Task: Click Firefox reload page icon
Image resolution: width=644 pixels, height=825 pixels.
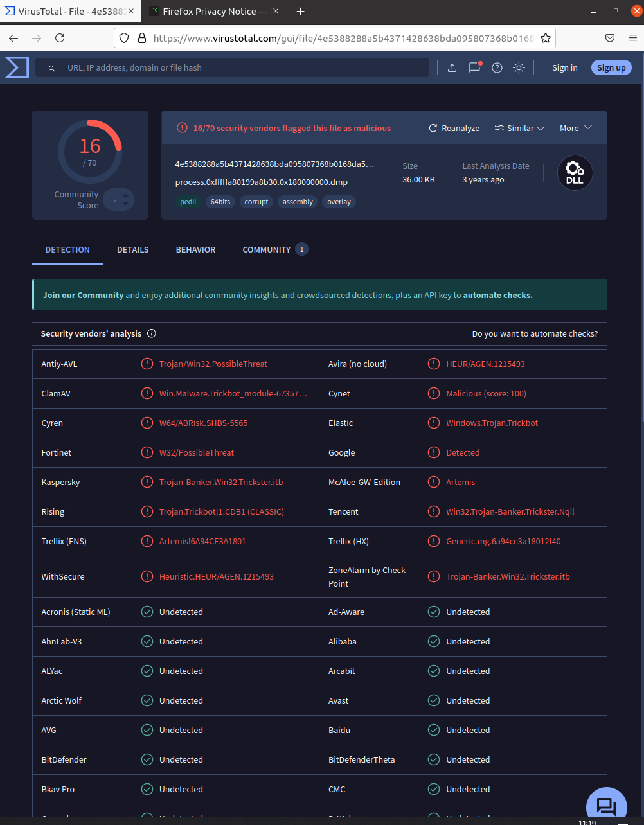Action: coord(60,38)
